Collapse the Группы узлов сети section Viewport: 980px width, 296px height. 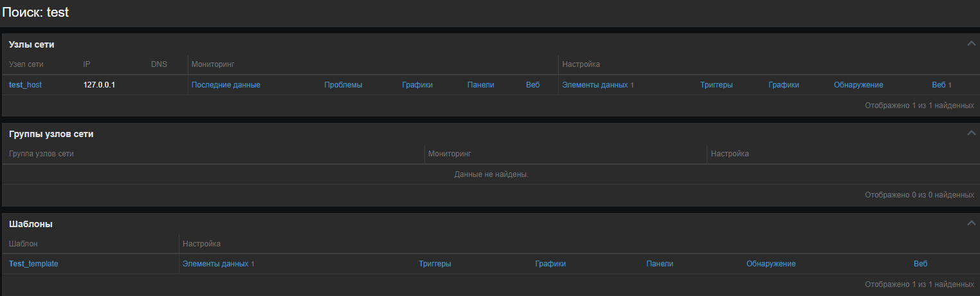(971, 133)
